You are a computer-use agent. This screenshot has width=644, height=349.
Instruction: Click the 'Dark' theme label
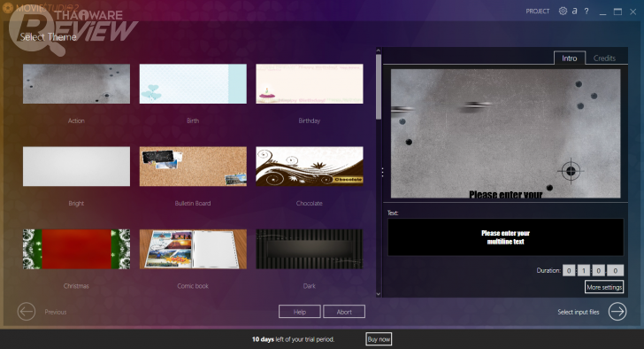[x=310, y=286]
